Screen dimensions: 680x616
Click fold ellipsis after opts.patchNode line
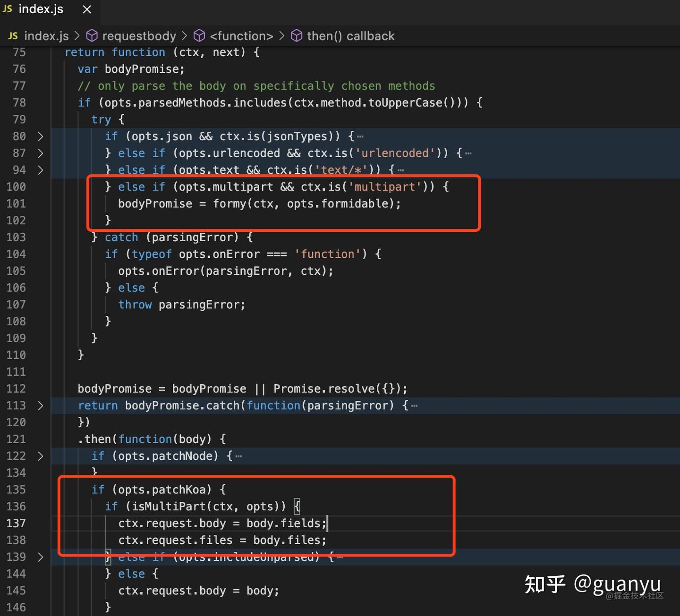(x=238, y=456)
